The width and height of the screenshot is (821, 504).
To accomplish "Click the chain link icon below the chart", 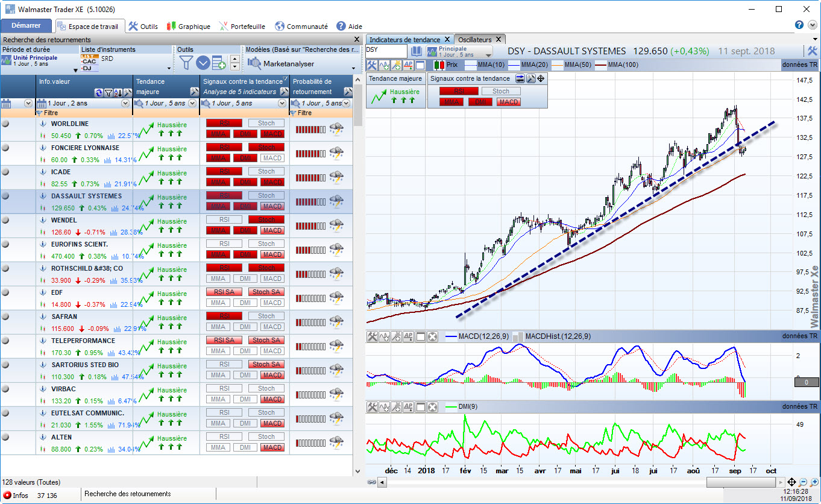I will point(372,482).
